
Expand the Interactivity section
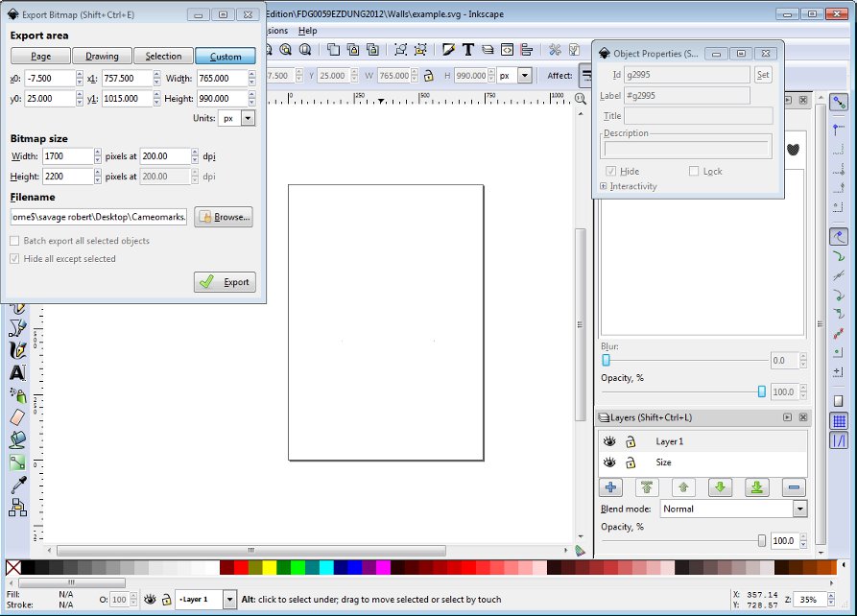tap(604, 186)
